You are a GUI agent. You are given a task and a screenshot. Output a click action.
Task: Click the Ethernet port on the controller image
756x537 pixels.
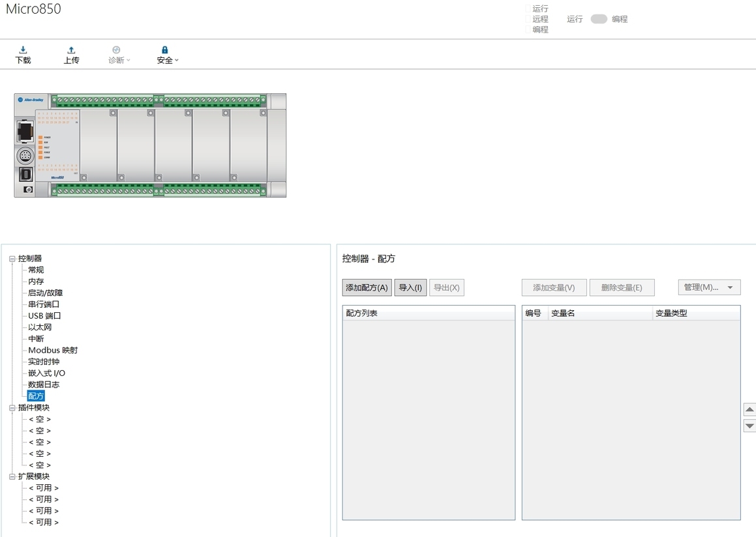[x=25, y=131]
